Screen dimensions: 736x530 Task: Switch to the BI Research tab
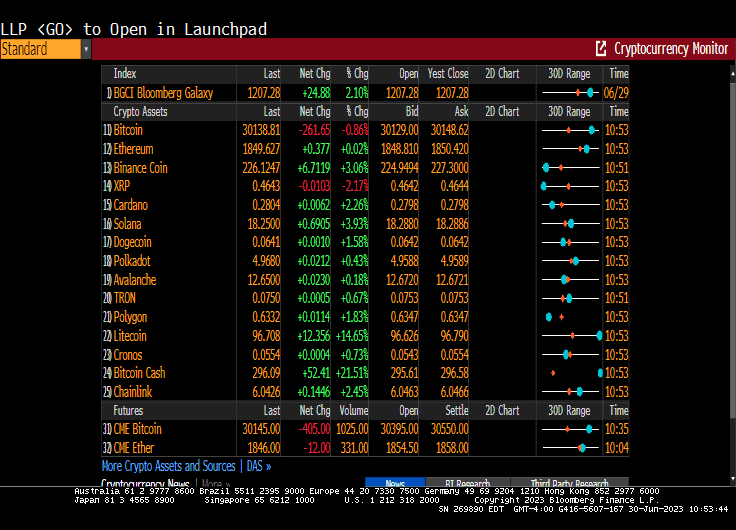467,483
